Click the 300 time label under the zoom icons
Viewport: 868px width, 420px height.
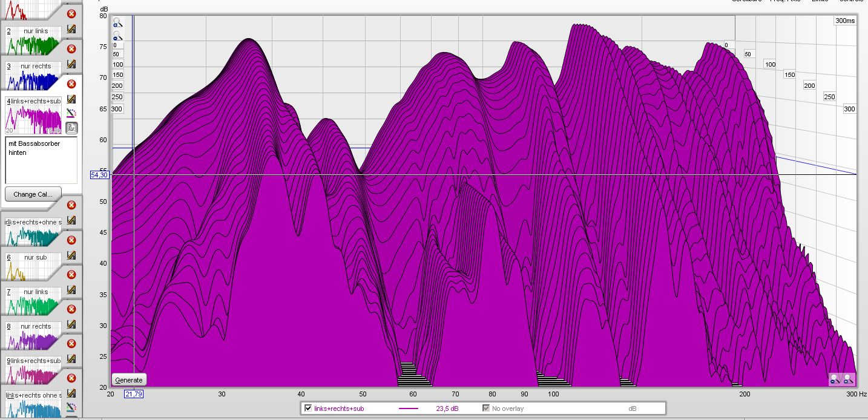[117, 109]
